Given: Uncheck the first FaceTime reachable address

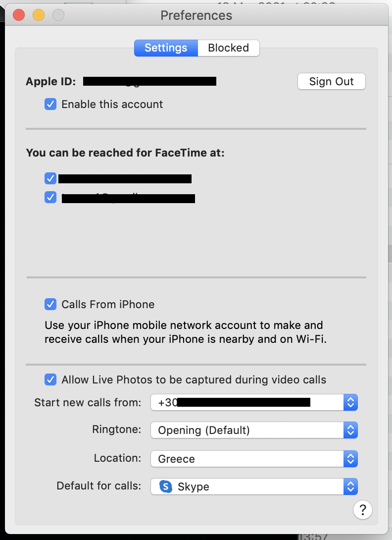Looking at the screenshot, I should [50, 178].
